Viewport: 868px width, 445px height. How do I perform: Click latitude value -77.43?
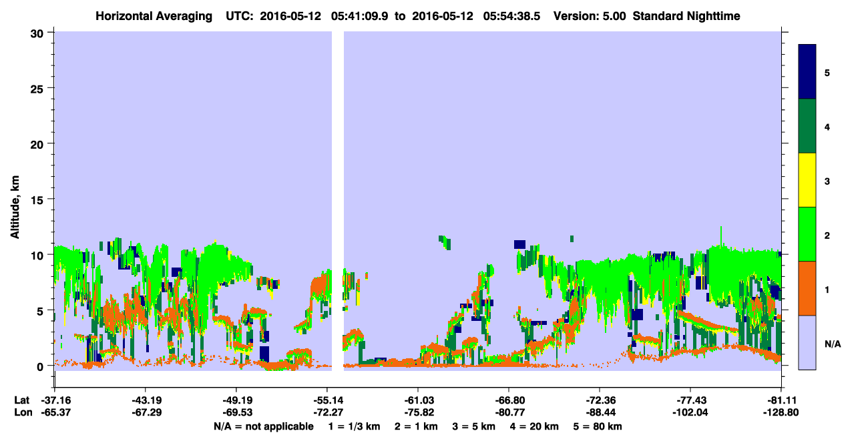tap(690, 400)
